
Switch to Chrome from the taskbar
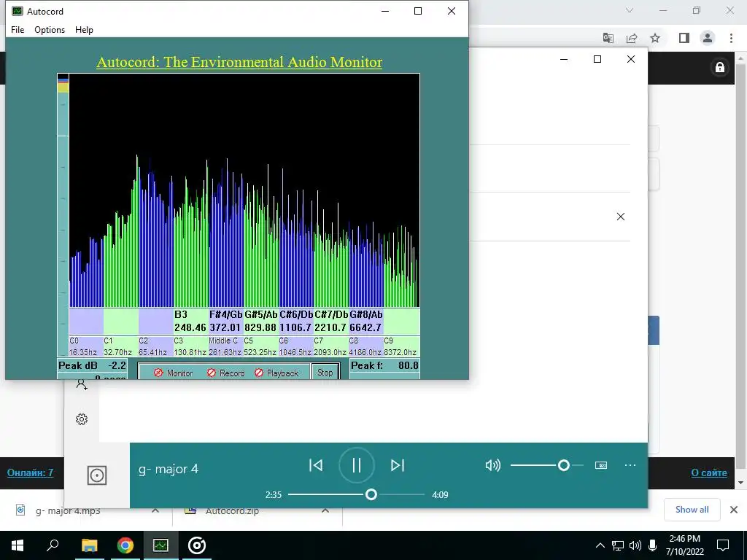pyautogui.click(x=125, y=545)
